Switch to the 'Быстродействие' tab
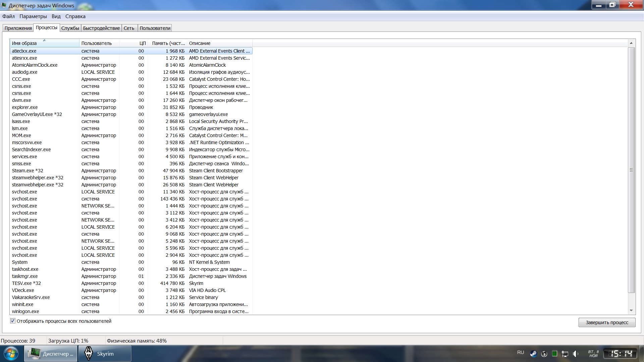644x362 pixels. click(101, 28)
